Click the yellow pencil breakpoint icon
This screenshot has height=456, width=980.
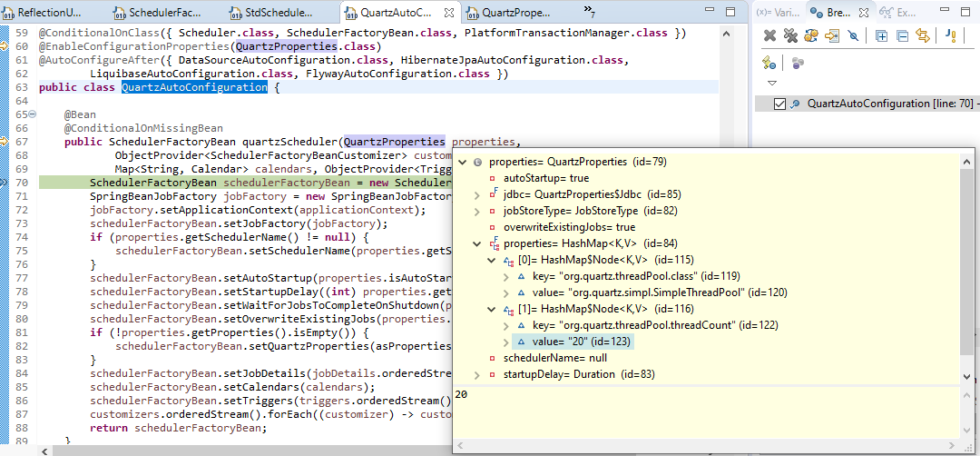(x=769, y=62)
